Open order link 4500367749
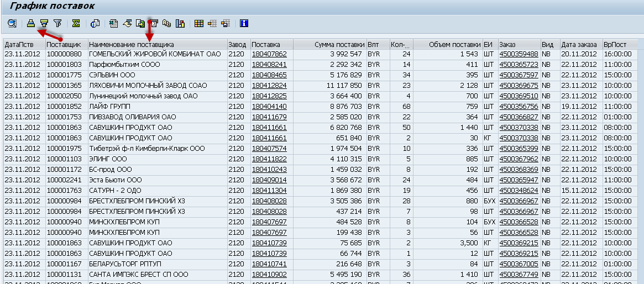 tap(519, 275)
